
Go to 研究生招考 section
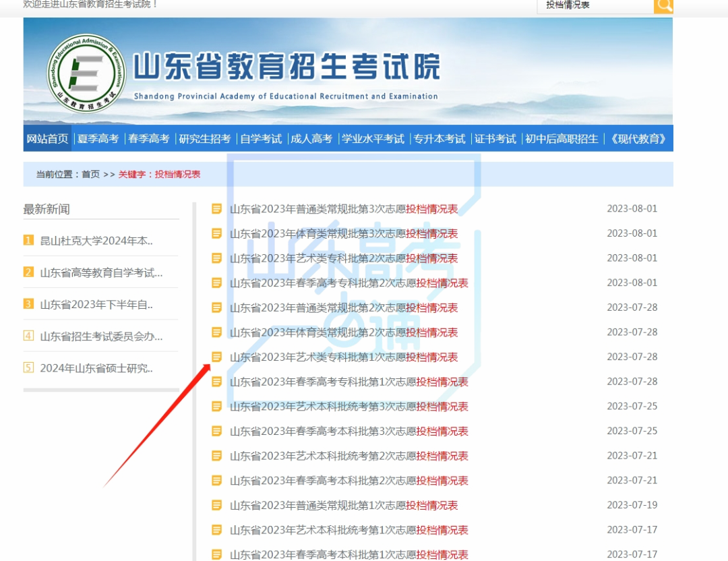click(204, 139)
